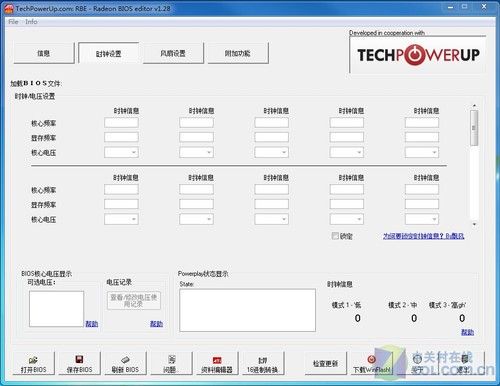Open the 16进制转换 hex converter
The image size is (500, 386).
[263, 363]
